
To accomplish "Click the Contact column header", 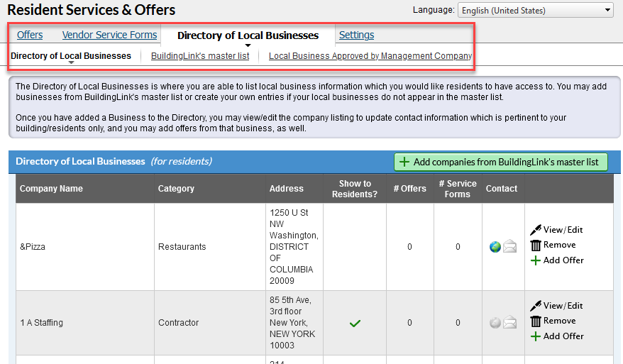I will point(502,189).
